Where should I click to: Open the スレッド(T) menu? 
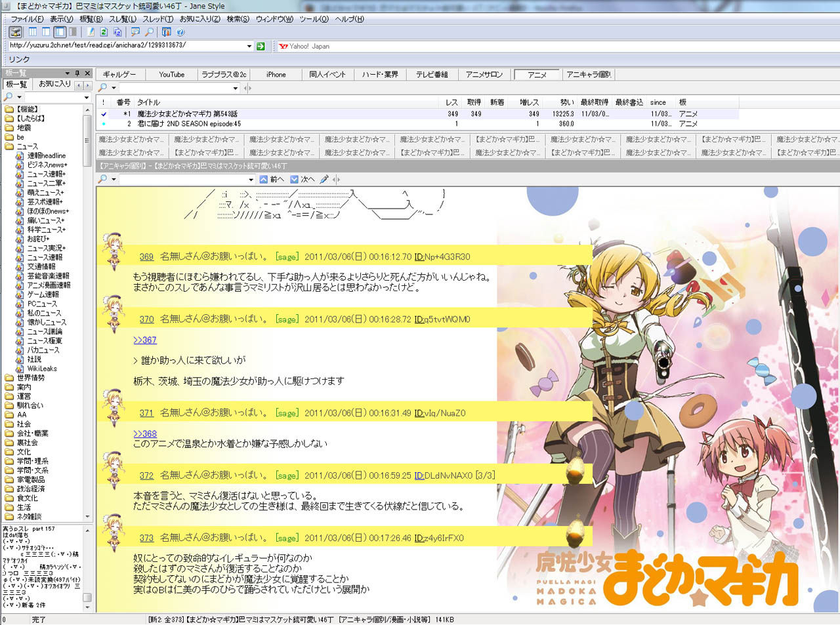(157, 19)
